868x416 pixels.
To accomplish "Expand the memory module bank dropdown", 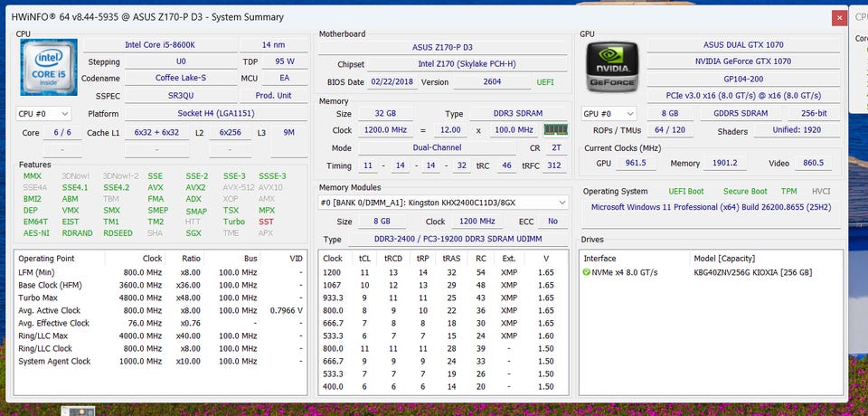I will pos(443,203).
